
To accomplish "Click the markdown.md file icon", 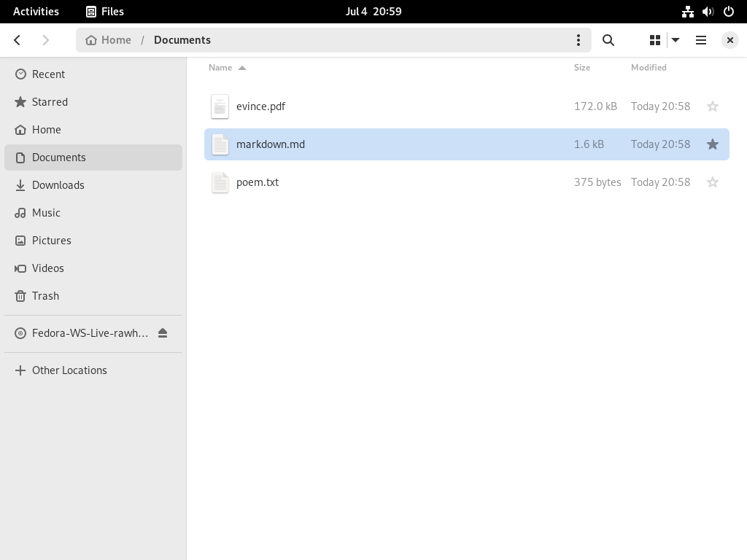I will 220,144.
